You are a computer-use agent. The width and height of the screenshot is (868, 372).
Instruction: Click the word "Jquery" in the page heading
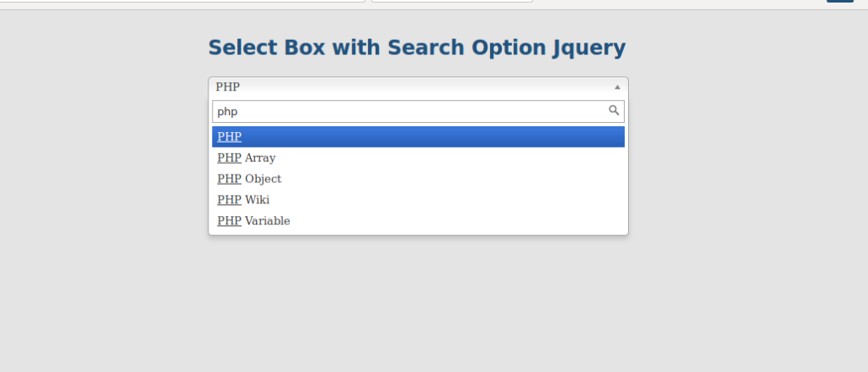(x=590, y=48)
